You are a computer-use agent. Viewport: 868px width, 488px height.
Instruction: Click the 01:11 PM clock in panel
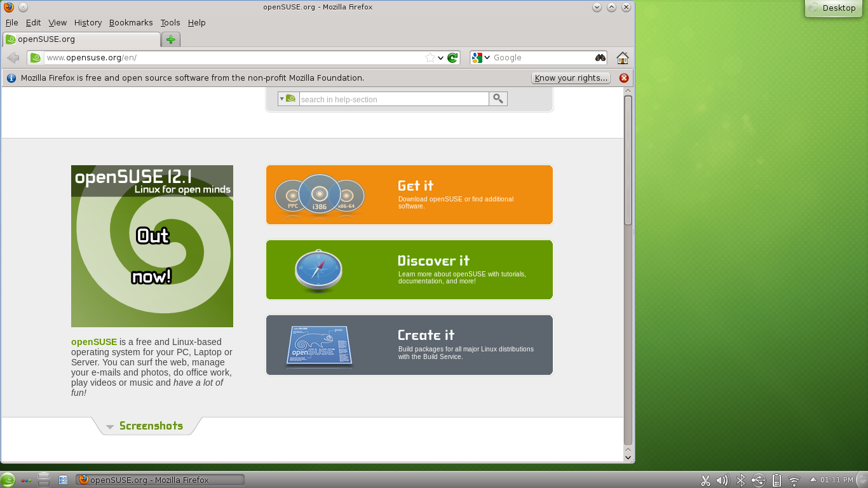click(837, 480)
